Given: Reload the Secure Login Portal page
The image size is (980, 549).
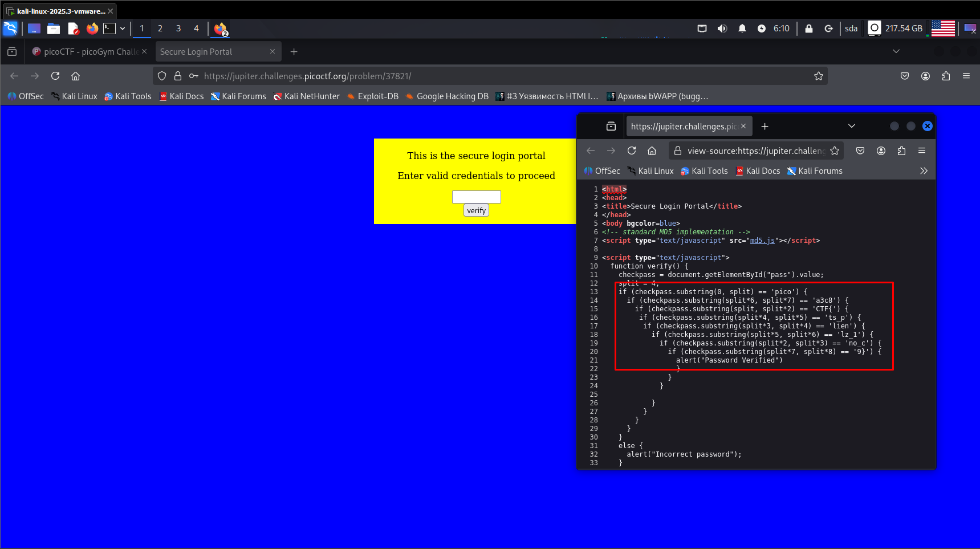Looking at the screenshot, I should (x=55, y=76).
